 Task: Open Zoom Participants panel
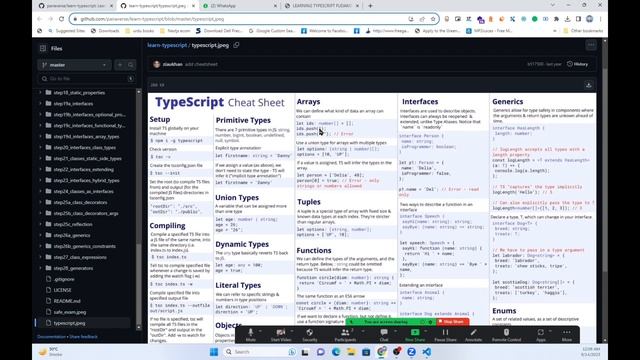pyautogui.click(x=345, y=335)
